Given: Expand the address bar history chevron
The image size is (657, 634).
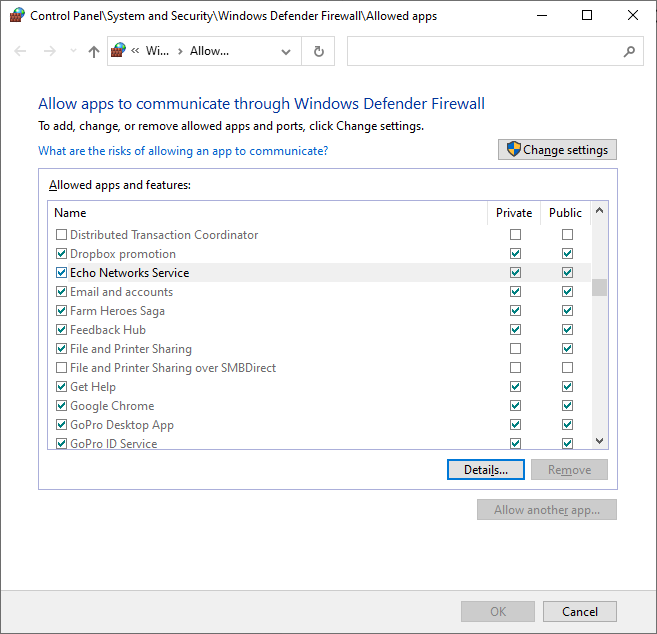Looking at the screenshot, I should pos(286,52).
